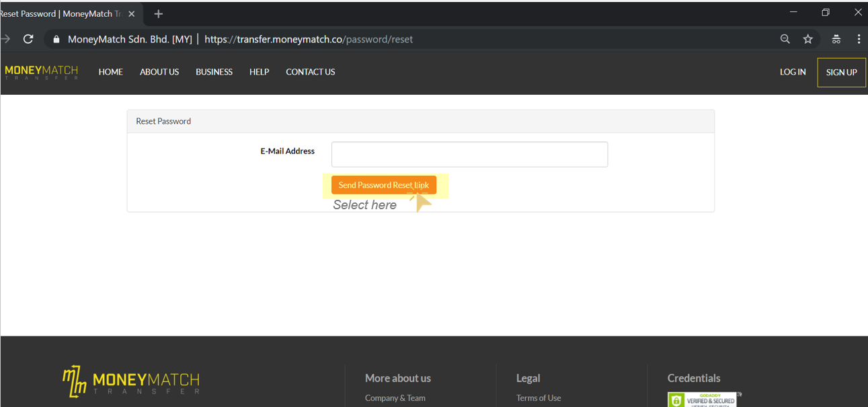This screenshot has width=868, height=407.
Task: Click the MoneyMatch Transfer header logo
Action: pos(41,72)
